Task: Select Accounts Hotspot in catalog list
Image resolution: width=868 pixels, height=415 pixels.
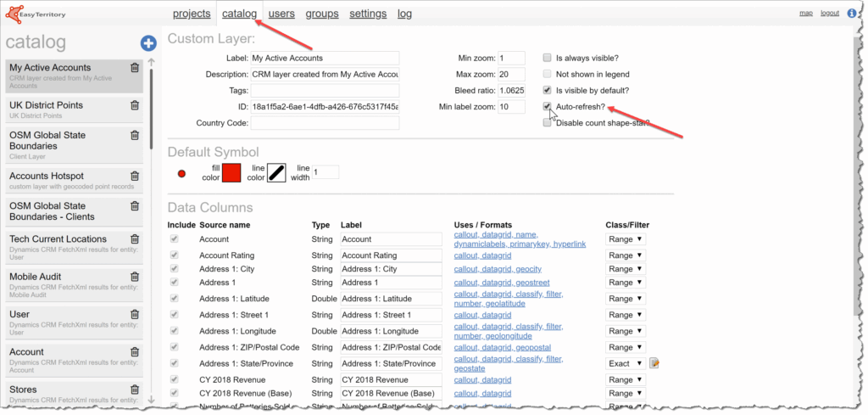Action: point(75,180)
